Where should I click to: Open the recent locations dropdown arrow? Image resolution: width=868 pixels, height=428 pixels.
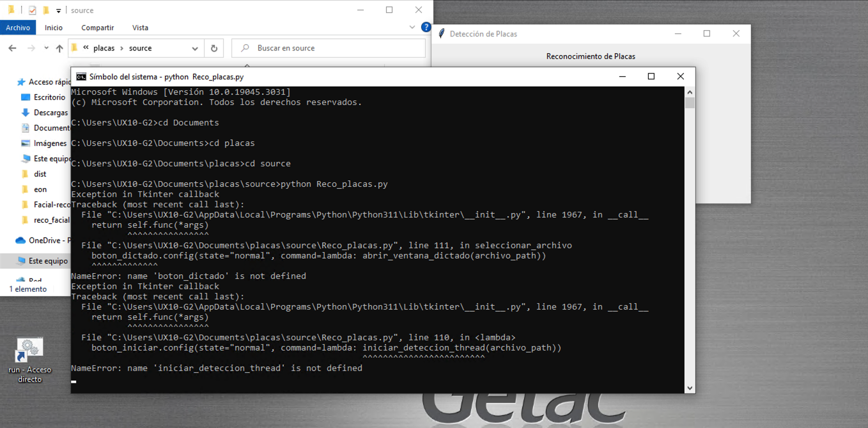(x=46, y=48)
